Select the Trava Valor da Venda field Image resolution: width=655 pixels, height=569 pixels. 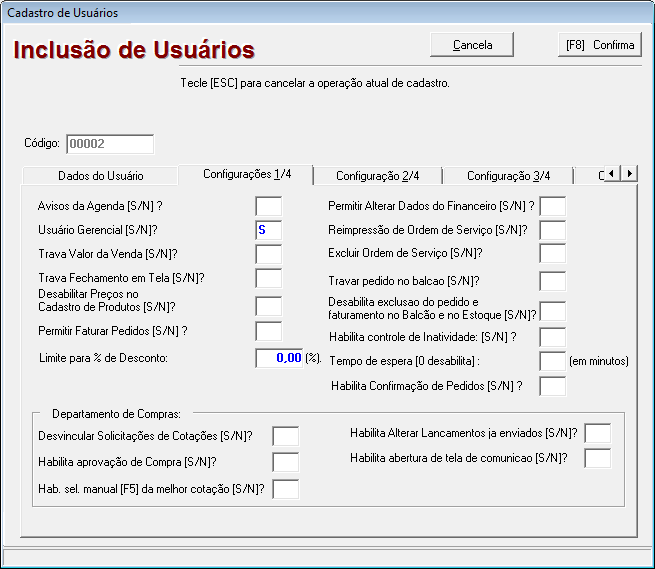pyautogui.click(x=268, y=254)
